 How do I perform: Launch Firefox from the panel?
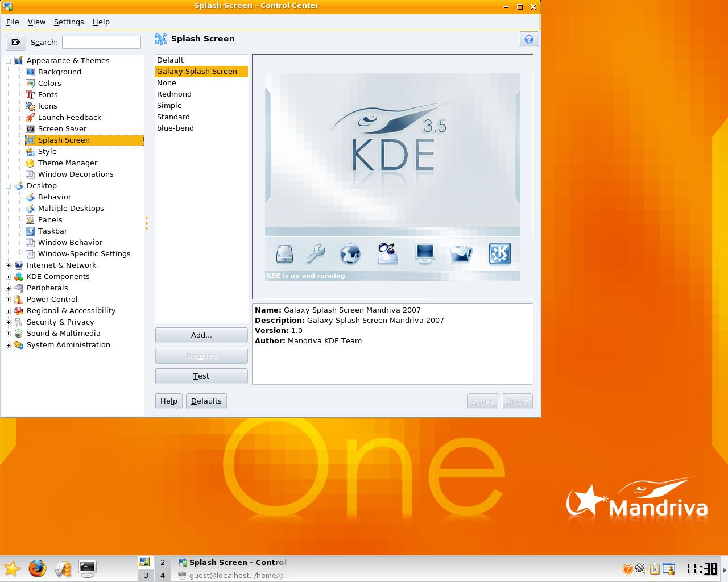point(38,568)
